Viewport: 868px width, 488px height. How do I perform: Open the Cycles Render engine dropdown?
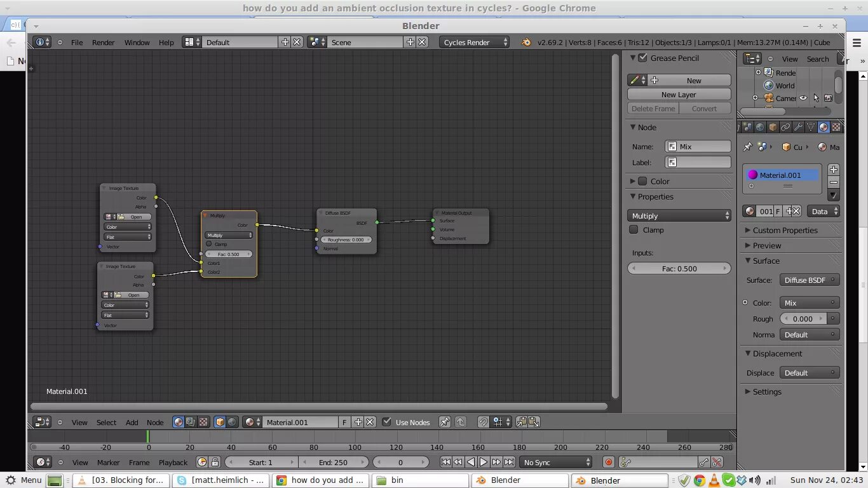pos(475,42)
